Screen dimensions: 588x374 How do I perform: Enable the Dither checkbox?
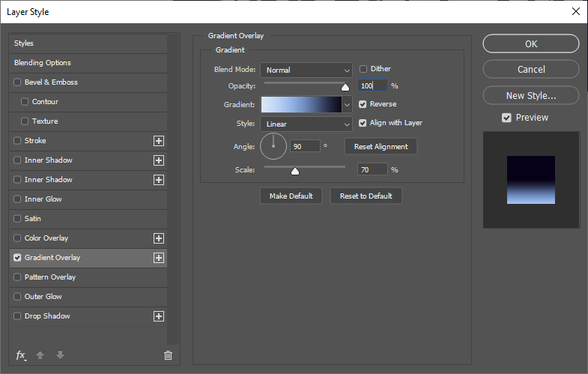click(364, 69)
